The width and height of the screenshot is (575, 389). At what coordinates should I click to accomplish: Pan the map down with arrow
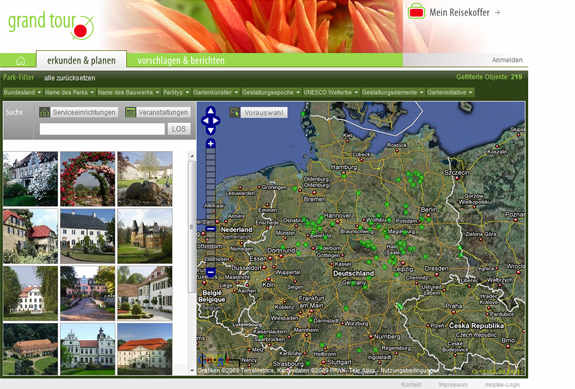[210, 130]
